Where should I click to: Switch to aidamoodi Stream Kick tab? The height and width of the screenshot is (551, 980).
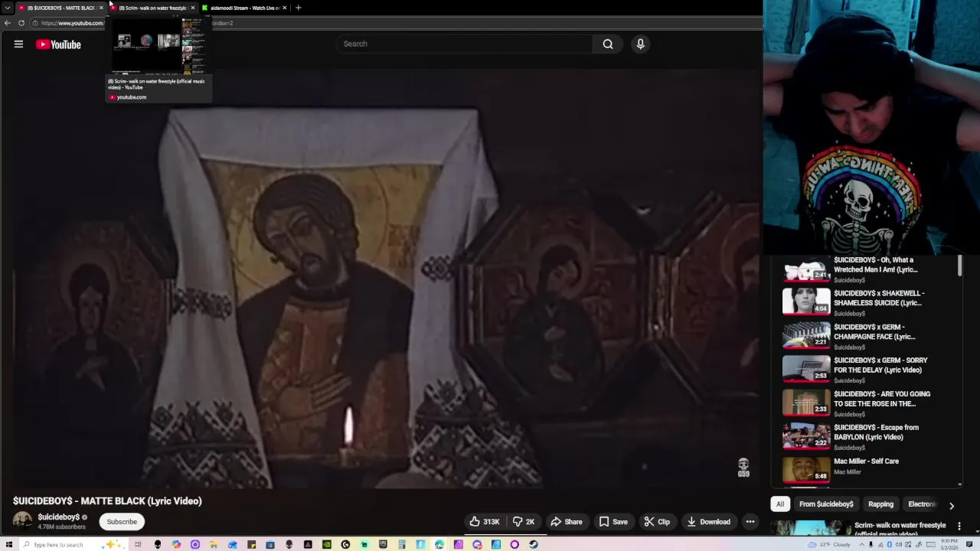pyautogui.click(x=243, y=8)
